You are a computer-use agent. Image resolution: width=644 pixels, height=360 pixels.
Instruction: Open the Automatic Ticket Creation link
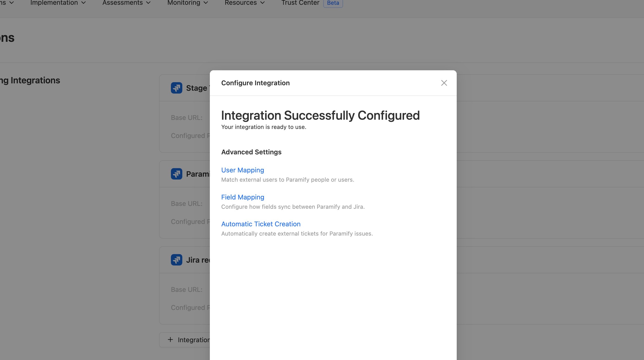261,224
